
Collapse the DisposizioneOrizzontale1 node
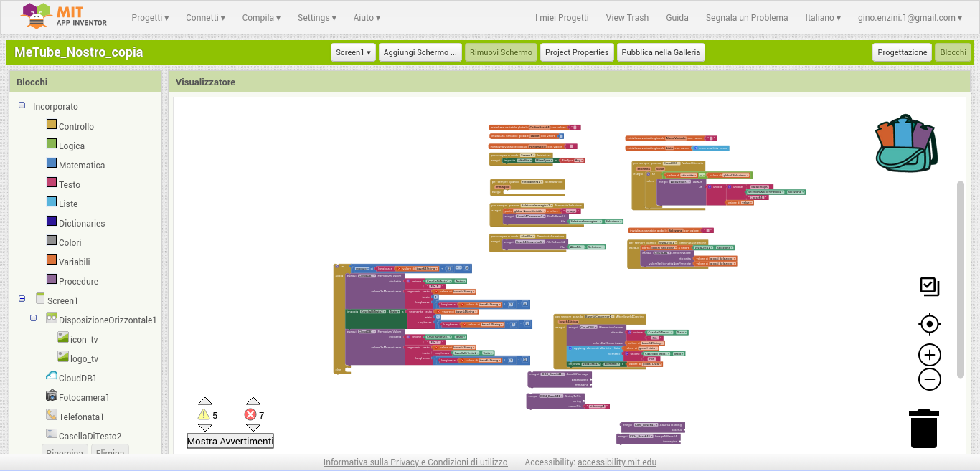click(34, 318)
